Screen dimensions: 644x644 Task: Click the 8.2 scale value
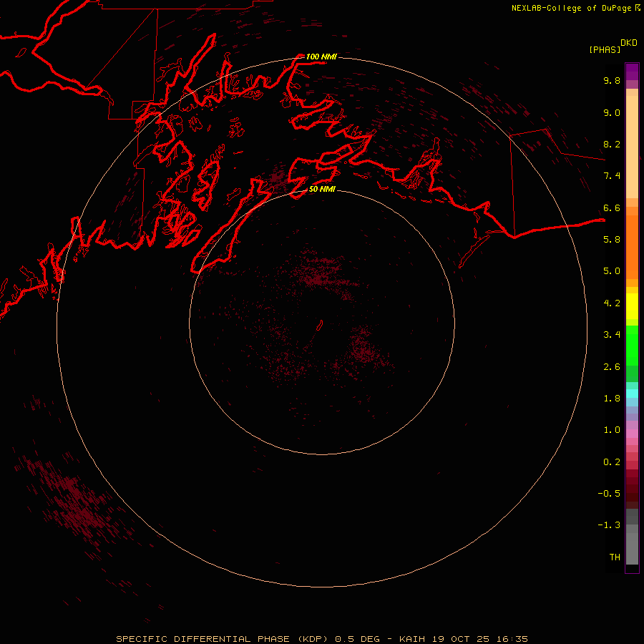612,144
